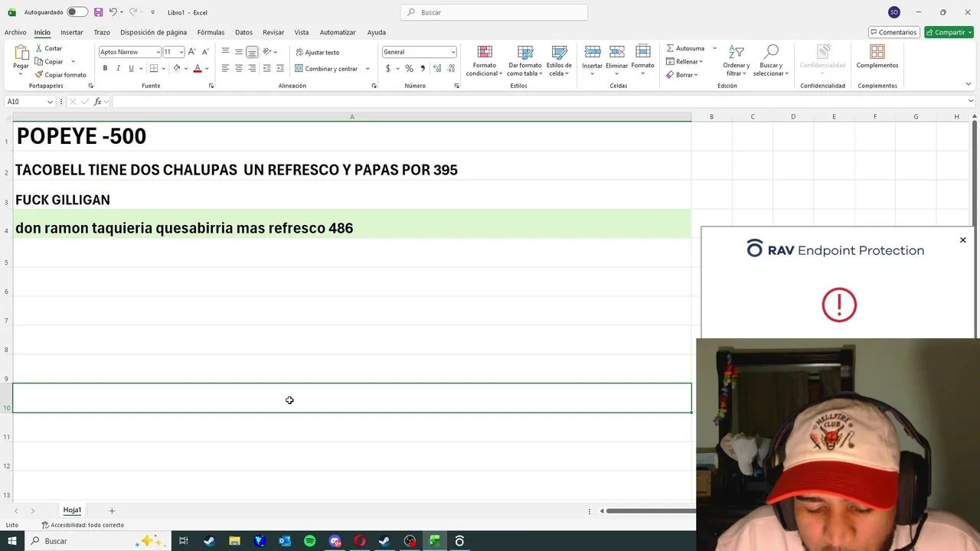Open number format General dropdown
Screen dimensions: 980x551
[x=453, y=51]
